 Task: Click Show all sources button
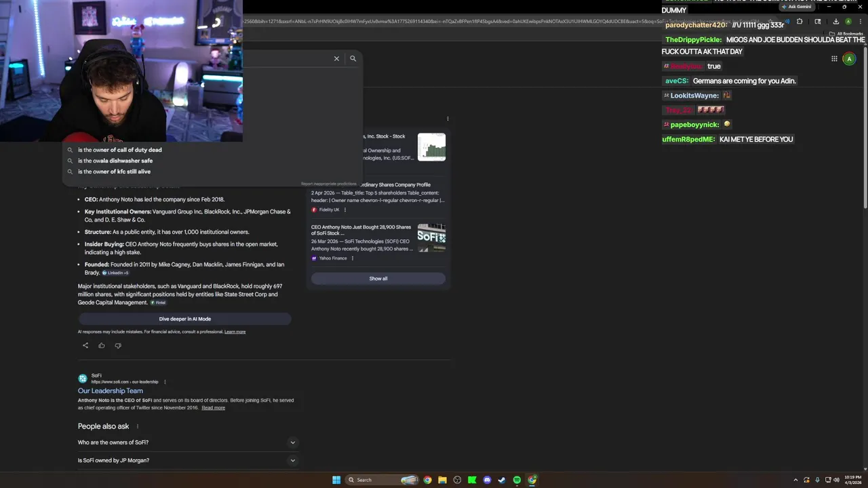pyautogui.click(x=378, y=279)
